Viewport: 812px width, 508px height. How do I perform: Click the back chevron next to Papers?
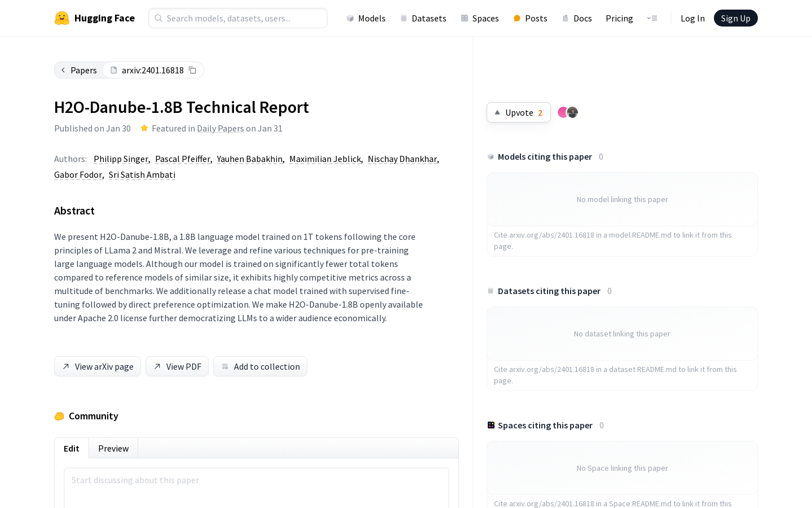tap(63, 70)
